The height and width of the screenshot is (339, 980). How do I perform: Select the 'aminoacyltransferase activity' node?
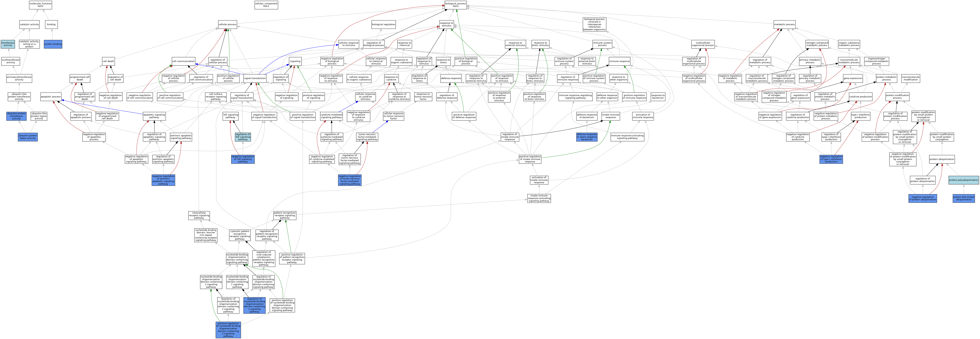pos(19,78)
